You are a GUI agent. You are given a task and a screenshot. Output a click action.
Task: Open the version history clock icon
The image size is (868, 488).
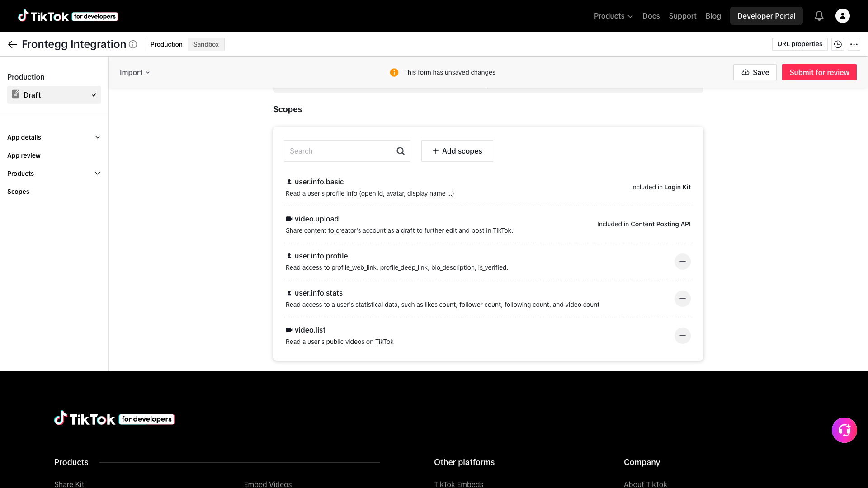[x=838, y=44]
